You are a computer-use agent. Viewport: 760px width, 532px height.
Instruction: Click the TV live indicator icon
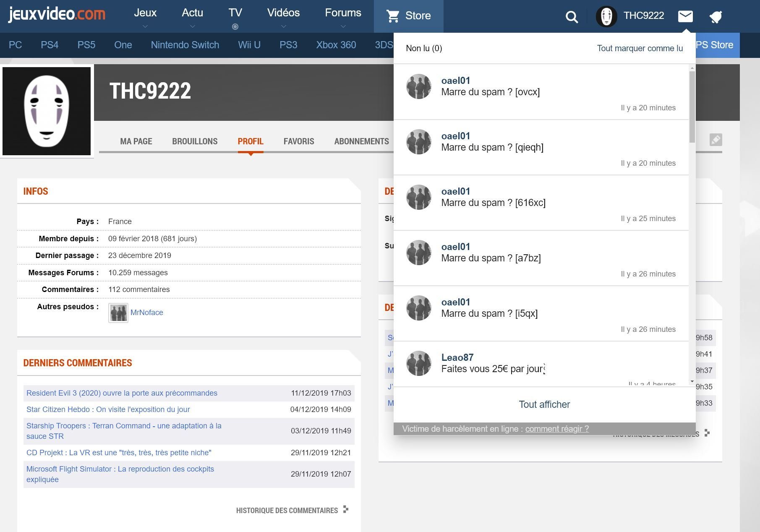pos(235,27)
